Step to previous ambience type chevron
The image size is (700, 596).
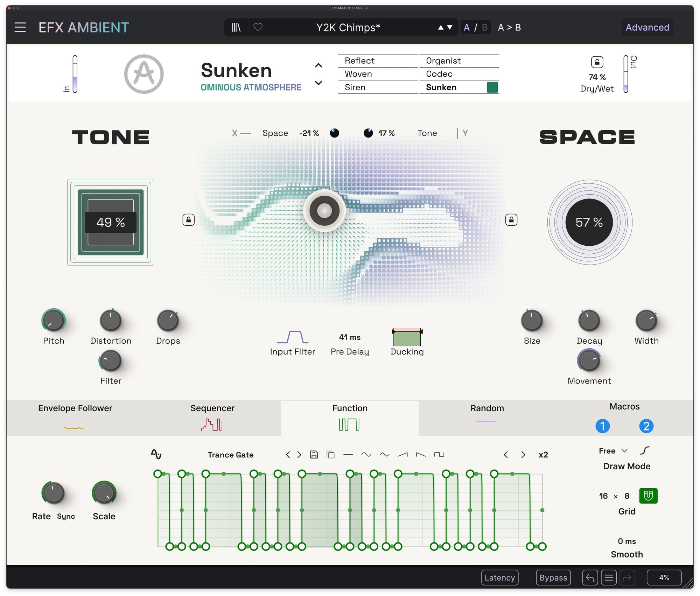point(318,65)
